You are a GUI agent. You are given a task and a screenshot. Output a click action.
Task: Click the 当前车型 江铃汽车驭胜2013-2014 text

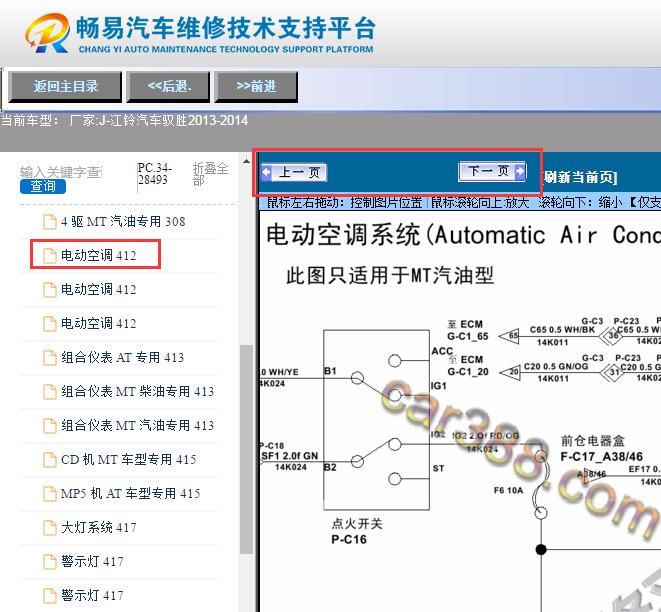pyautogui.click(x=125, y=121)
